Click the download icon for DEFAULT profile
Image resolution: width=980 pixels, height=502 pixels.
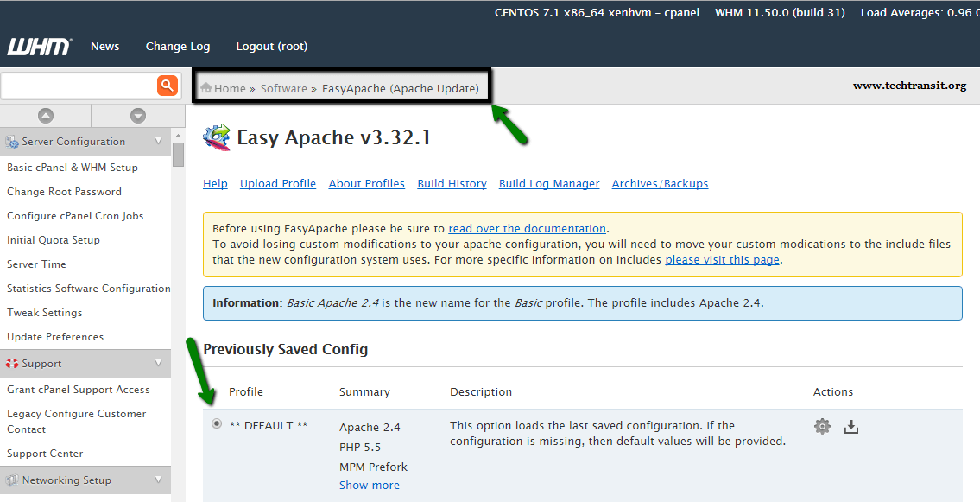tap(851, 427)
